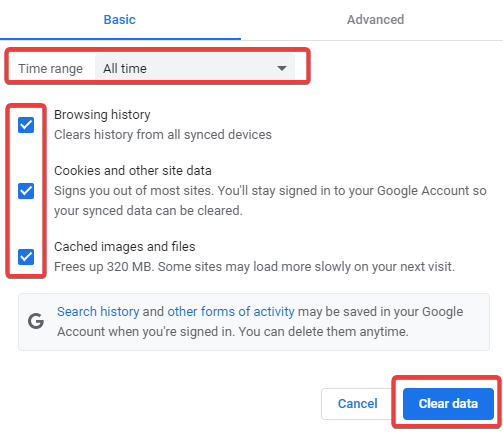The width and height of the screenshot is (503, 434).
Task: Disable Cached images and files checkbox
Action: pyautogui.click(x=26, y=257)
